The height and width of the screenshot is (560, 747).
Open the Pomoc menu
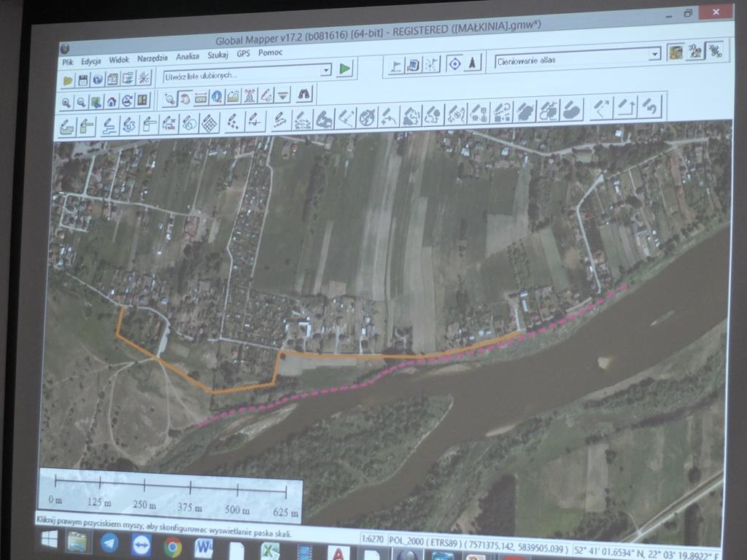(x=270, y=52)
